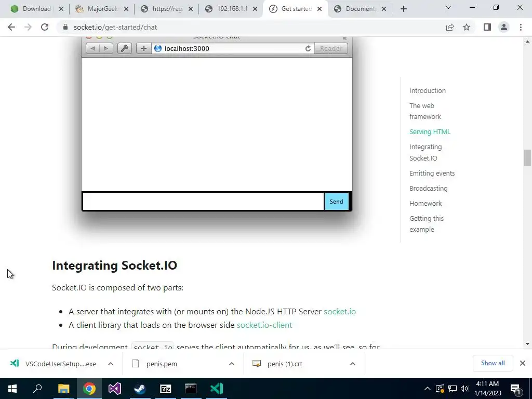Image resolution: width=532 pixels, height=399 pixels.
Task: Open the Chrome side panel
Action: coord(487,27)
